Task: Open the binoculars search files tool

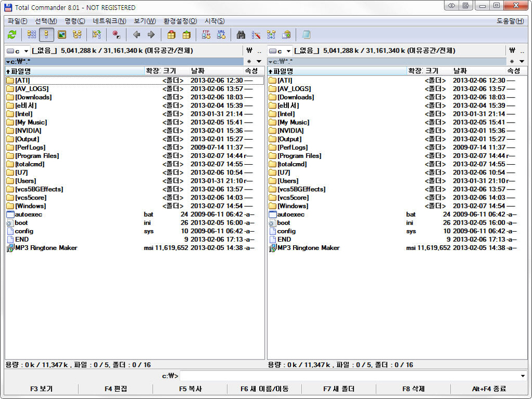Action: [241, 35]
